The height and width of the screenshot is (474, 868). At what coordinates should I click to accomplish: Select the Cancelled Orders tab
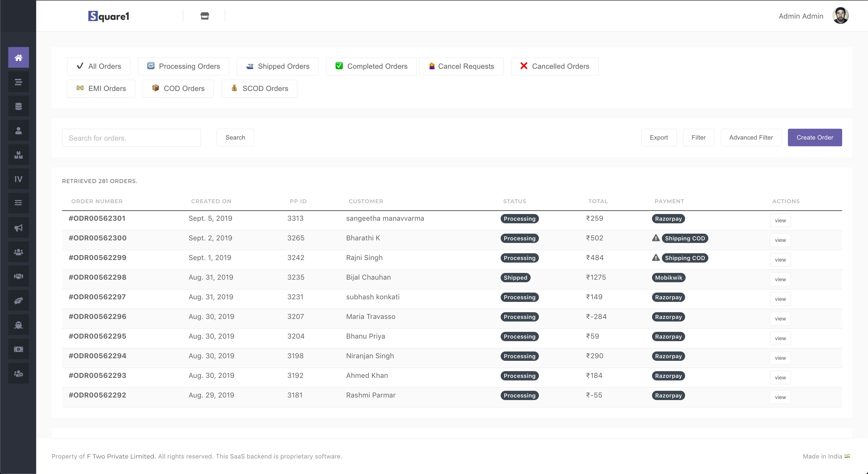click(x=555, y=66)
